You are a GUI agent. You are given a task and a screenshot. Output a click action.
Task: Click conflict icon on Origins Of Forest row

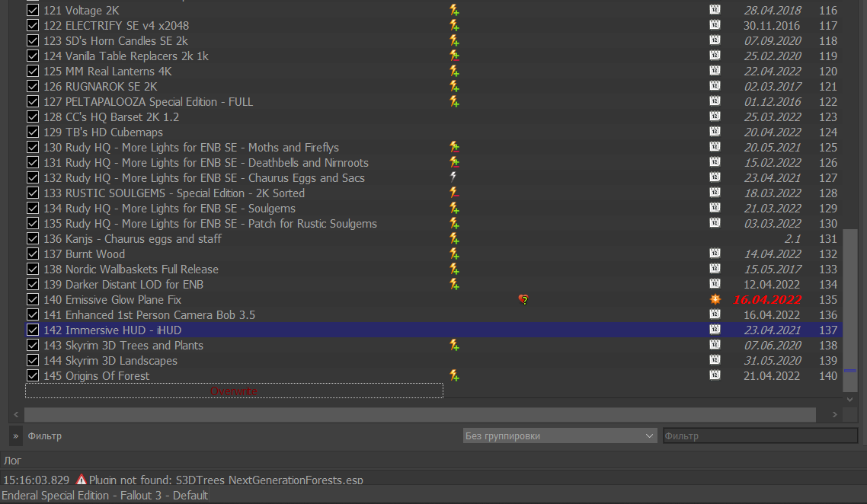(x=454, y=375)
